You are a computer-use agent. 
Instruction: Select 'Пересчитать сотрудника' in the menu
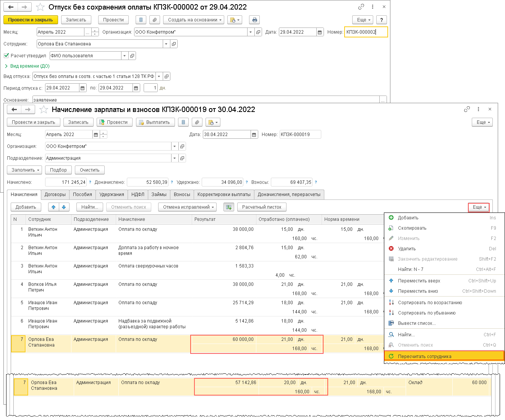[x=424, y=357]
